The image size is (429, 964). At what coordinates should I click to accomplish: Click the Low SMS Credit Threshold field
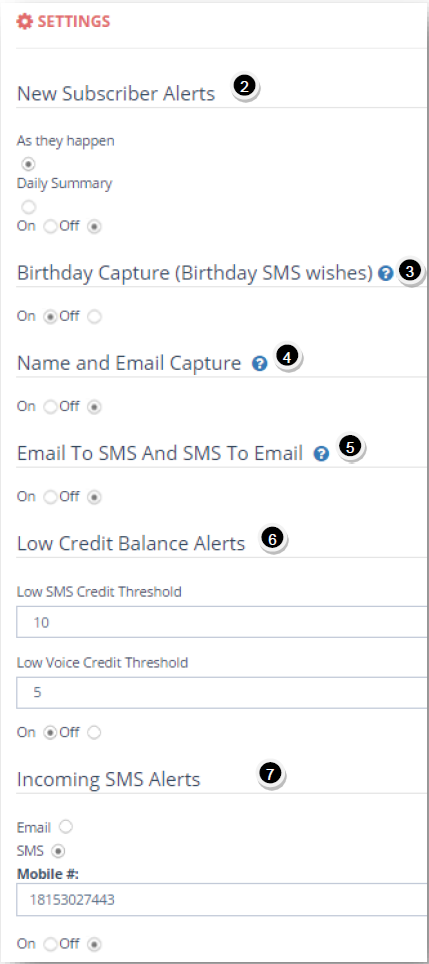coord(221,622)
